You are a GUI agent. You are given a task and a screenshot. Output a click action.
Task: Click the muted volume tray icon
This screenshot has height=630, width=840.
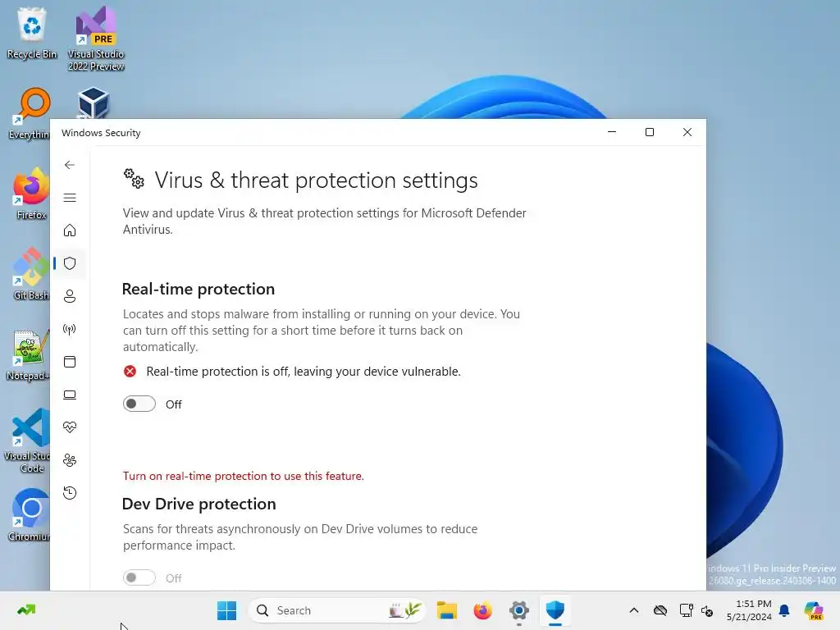pos(707,610)
